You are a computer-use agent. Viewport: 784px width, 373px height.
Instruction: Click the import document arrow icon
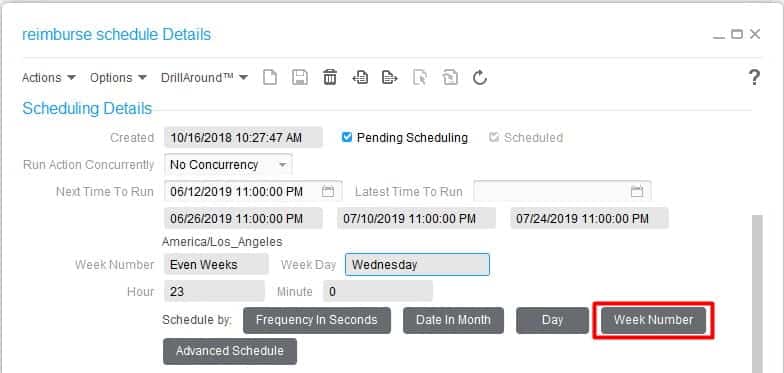[360, 78]
